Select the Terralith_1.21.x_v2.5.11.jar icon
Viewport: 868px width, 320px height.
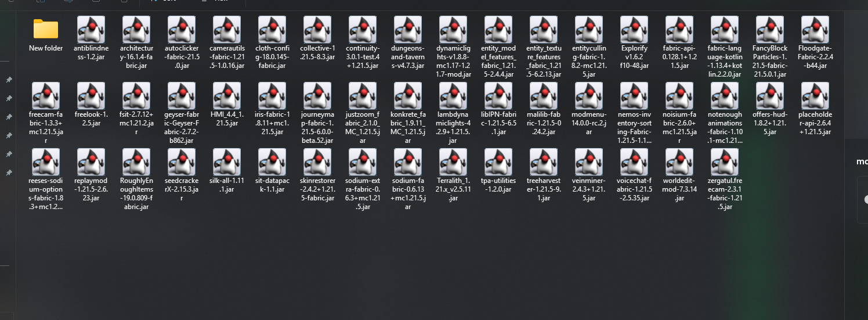[x=453, y=162]
